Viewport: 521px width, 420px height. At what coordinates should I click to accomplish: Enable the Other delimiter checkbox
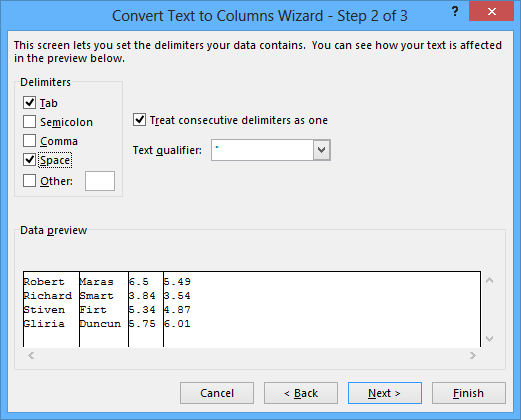29,181
